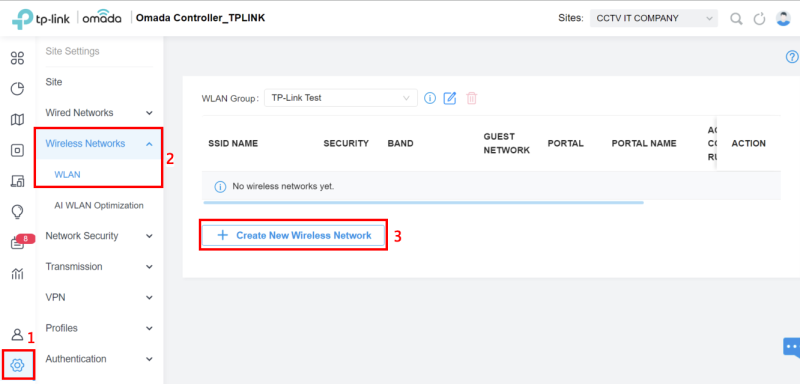Edit the WLAN Group with pencil icon
This screenshot has height=384, width=800.
pyautogui.click(x=449, y=98)
